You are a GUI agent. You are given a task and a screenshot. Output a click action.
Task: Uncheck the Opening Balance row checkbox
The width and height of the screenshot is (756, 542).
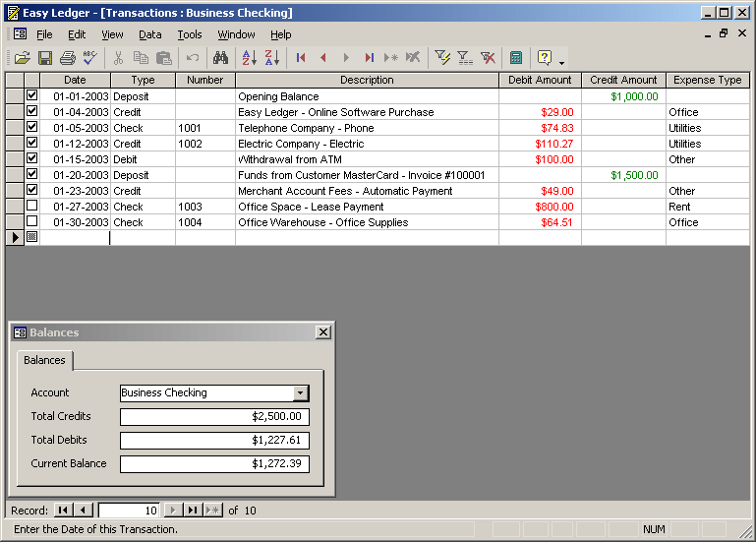[31, 95]
